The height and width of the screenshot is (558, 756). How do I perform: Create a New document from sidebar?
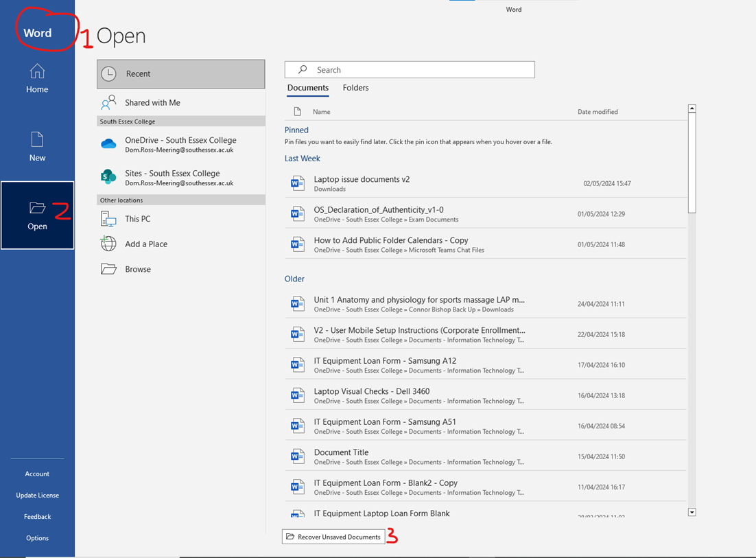pos(37,147)
